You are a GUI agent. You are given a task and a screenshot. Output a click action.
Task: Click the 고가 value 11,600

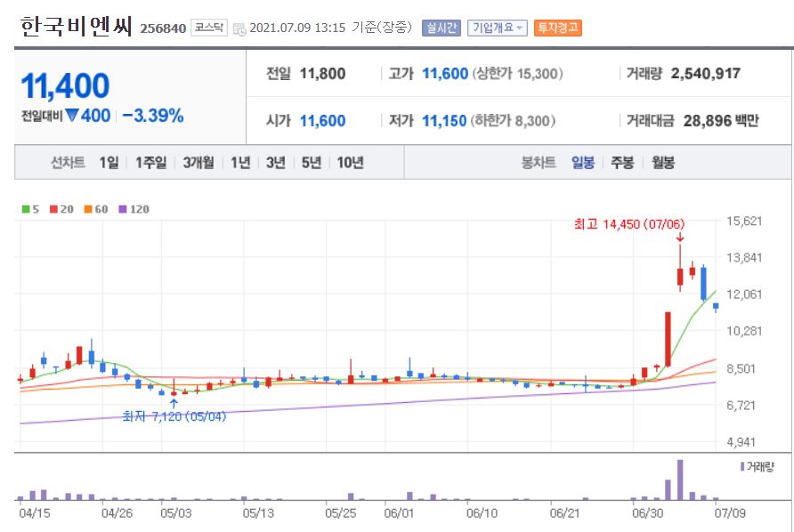click(x=445, y=74)
